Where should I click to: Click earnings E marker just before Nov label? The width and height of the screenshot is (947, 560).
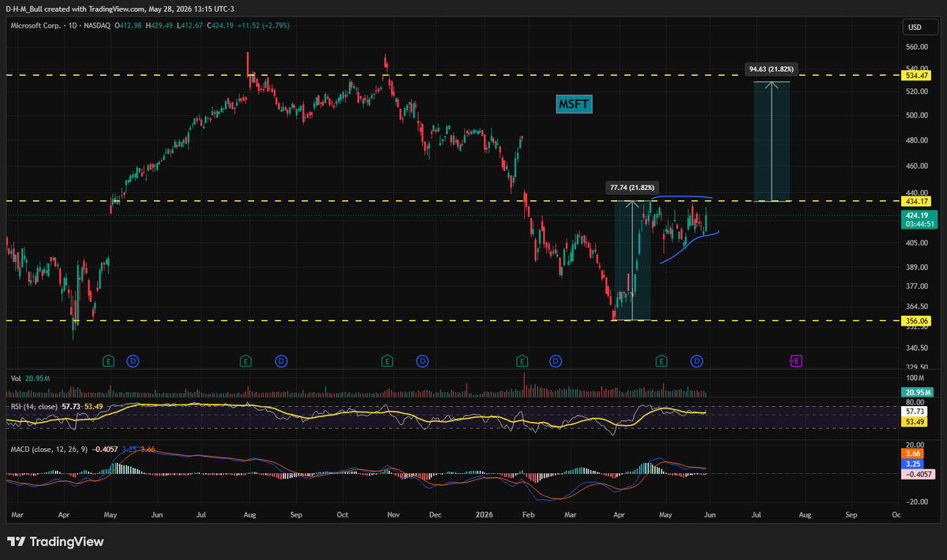pyautogui.click(x=387, y=360)
